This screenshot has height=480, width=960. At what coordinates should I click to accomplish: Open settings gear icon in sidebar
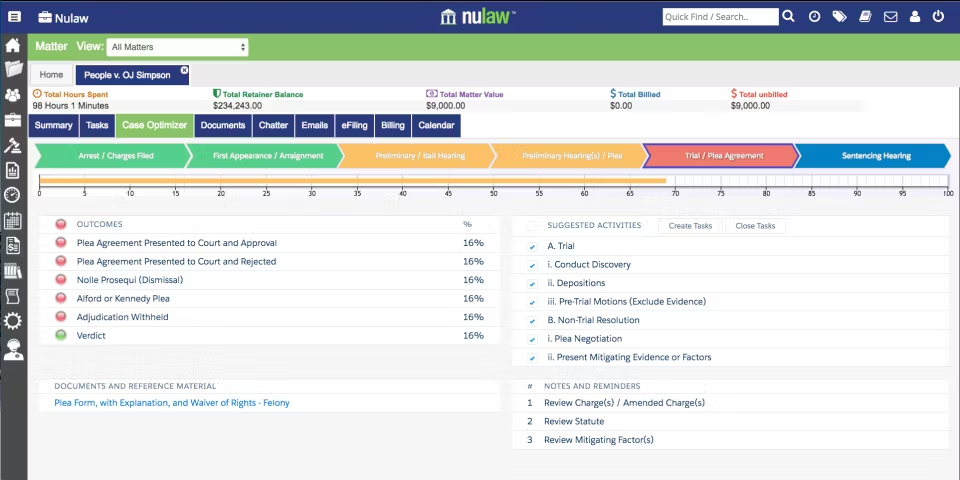pyautogui.click(x=13, y=321)
